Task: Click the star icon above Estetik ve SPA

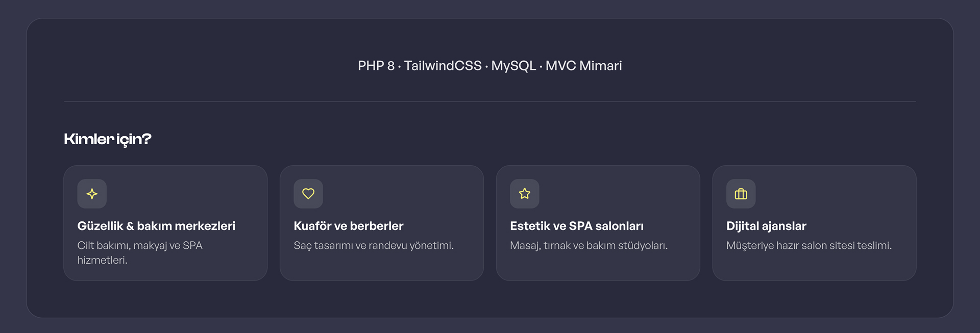Action: [x=525, y=194]
